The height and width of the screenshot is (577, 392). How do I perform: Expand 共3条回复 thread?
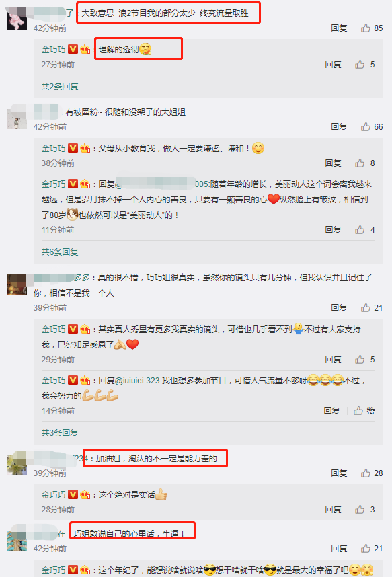60,433
